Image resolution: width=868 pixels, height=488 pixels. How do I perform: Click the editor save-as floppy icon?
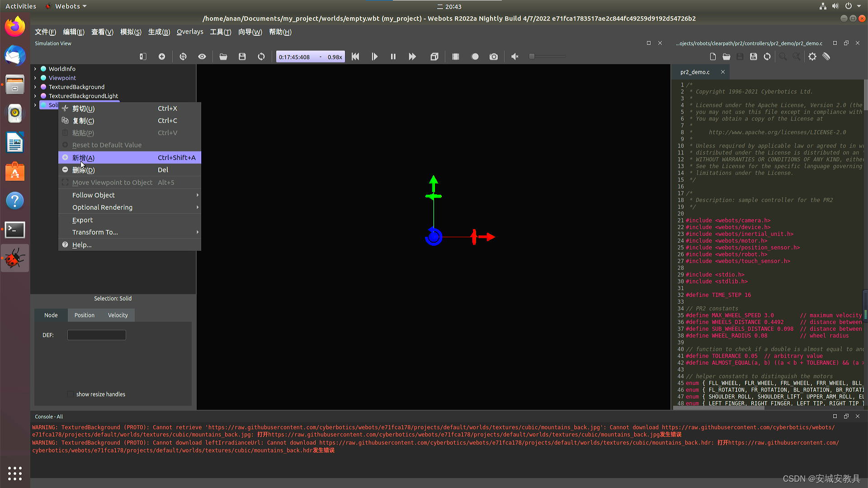point(754,56)
